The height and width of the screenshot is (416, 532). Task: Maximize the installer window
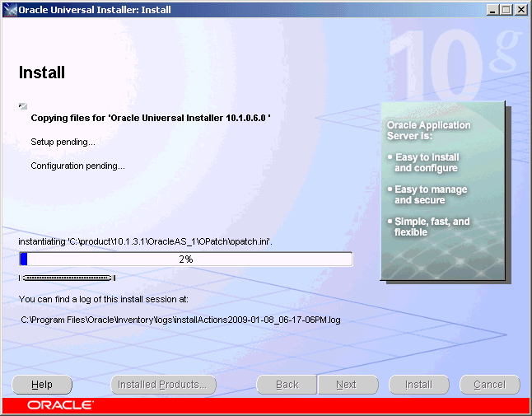pos(506,10)
